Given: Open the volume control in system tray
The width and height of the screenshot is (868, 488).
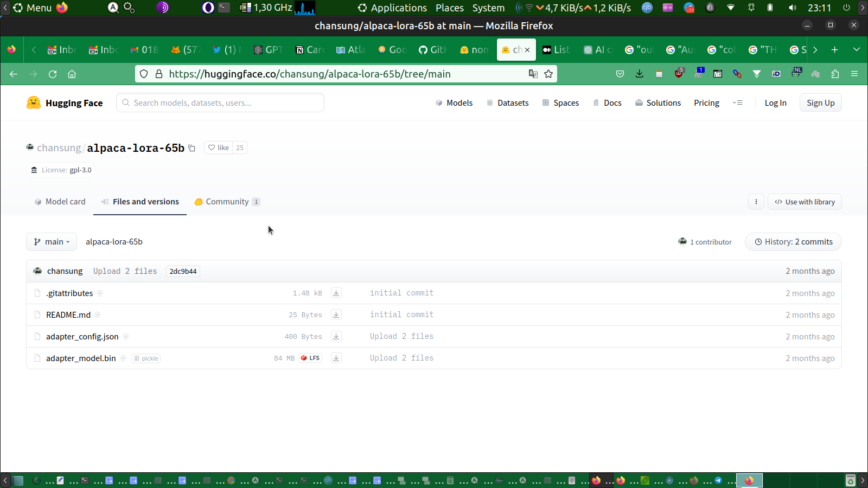Looking at the screenshot, I should [793, 8].
